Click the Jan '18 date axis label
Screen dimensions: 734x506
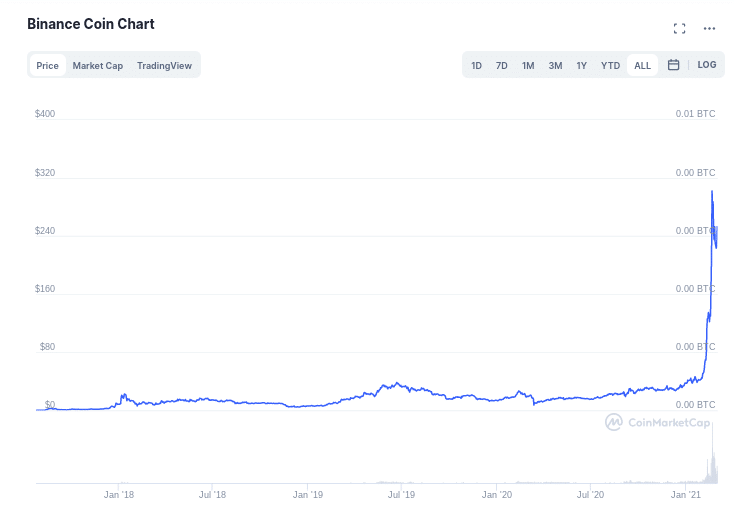pos(119,495)
